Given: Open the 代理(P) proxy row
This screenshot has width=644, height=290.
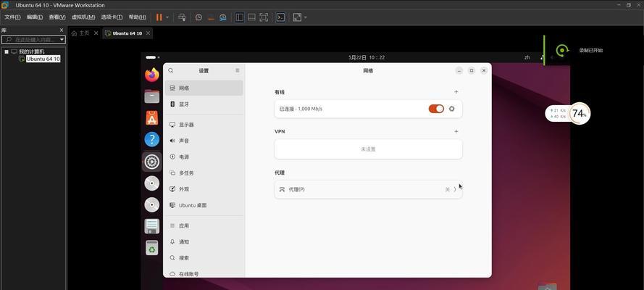Looking at the screenshot, I should pyautogui.click(x=368, y=189).
